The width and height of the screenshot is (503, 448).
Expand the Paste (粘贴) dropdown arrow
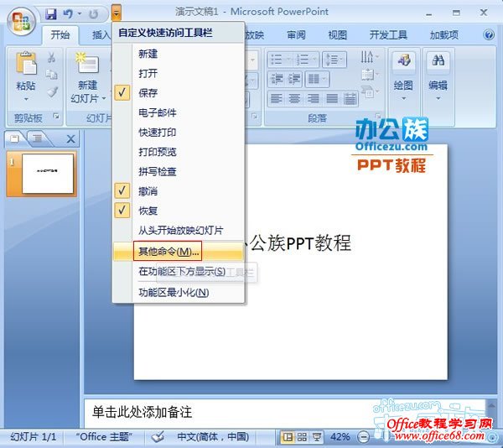[x=26, y=99]
